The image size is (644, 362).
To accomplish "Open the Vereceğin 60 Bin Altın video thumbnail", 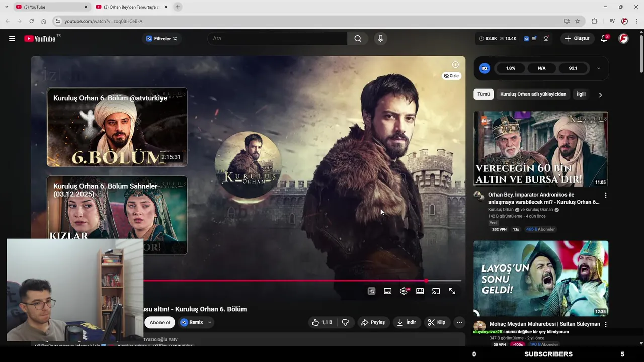I will coord(541,149).
